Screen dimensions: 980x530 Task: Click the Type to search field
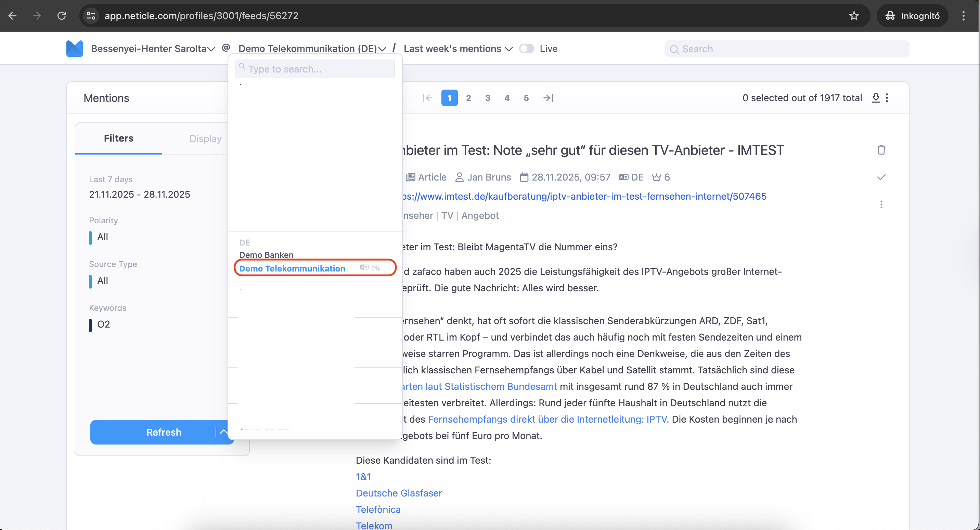(315, 69)
